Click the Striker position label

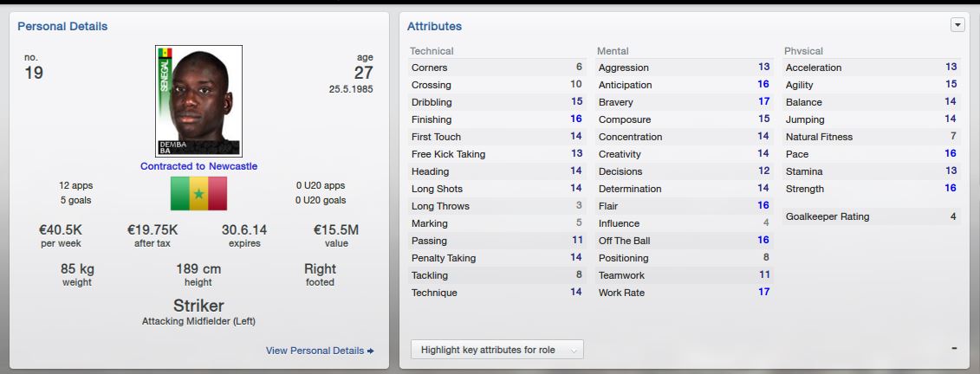pos(198,306)
